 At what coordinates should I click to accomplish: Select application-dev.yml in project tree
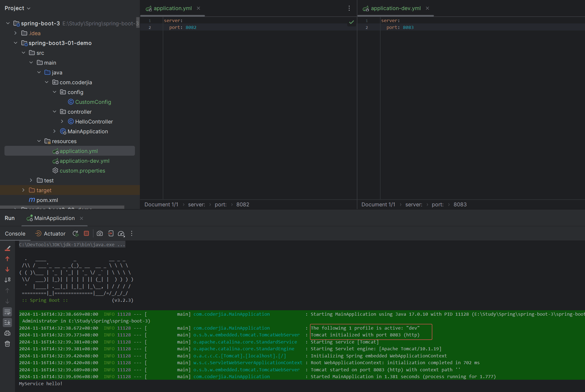click(x=85, y=161)
